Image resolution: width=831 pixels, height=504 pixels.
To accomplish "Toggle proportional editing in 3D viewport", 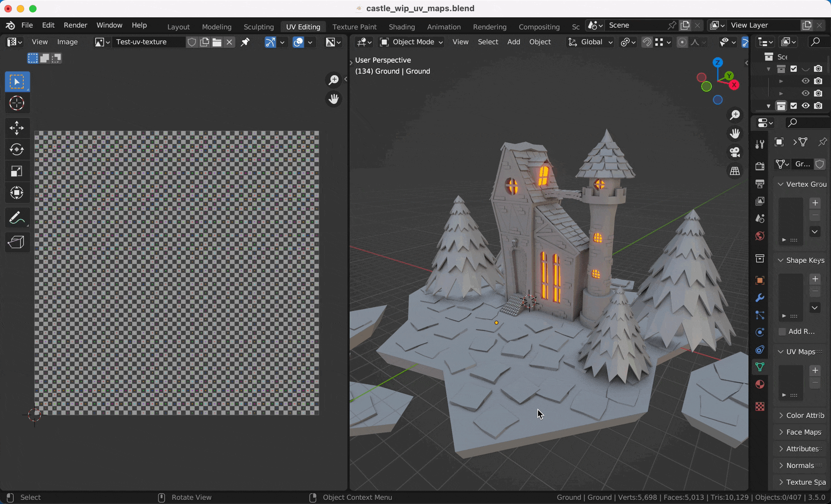I will point(682,42).
